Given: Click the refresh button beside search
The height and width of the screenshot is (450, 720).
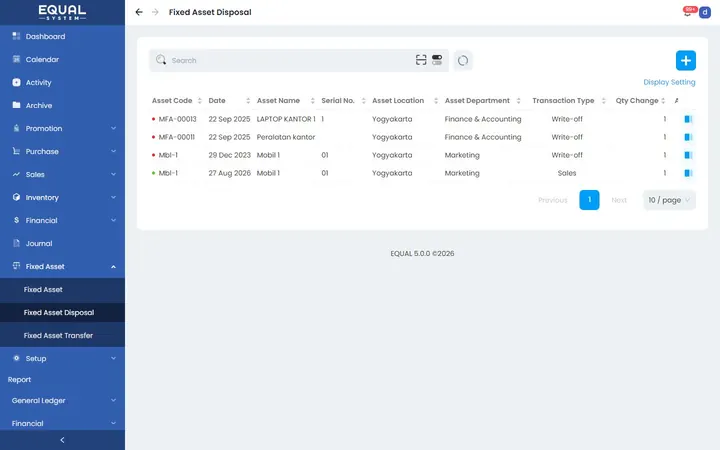Looking at the screenshot, I should click(x=463, y=60).
